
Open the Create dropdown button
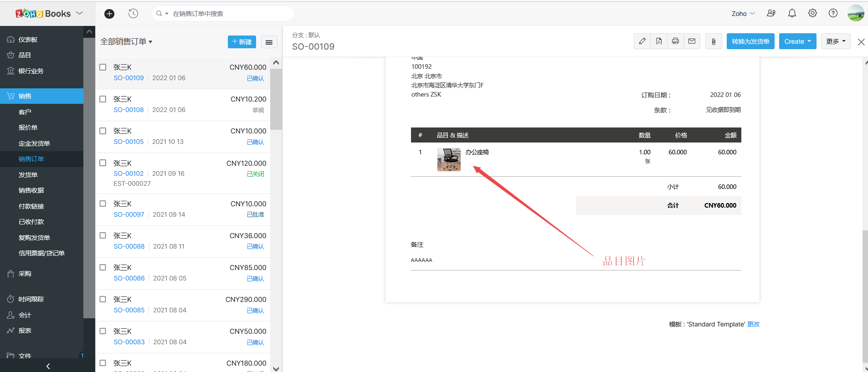(797, 41)
